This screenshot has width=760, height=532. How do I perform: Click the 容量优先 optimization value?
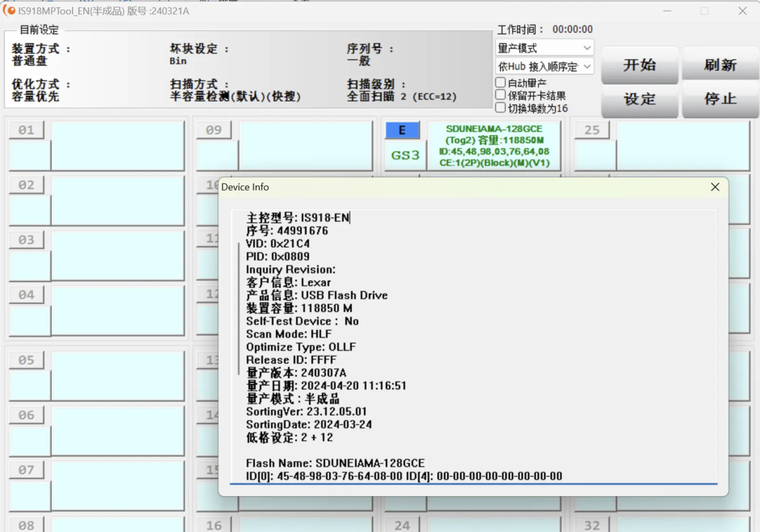[35, 96]
